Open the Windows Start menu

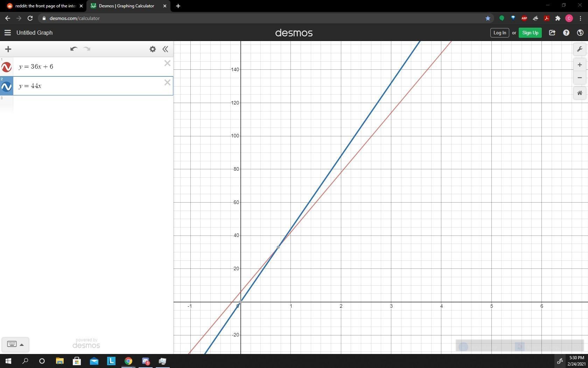click(x=8, y=361)
